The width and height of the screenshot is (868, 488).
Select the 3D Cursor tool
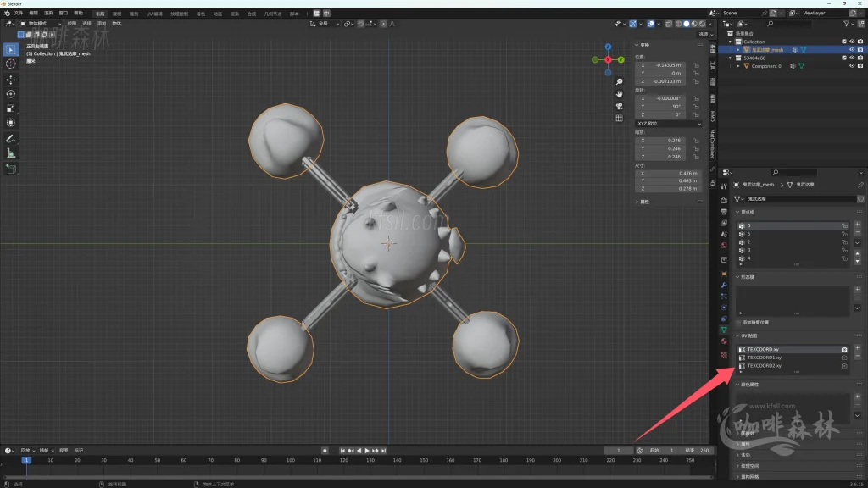point(11,64)
